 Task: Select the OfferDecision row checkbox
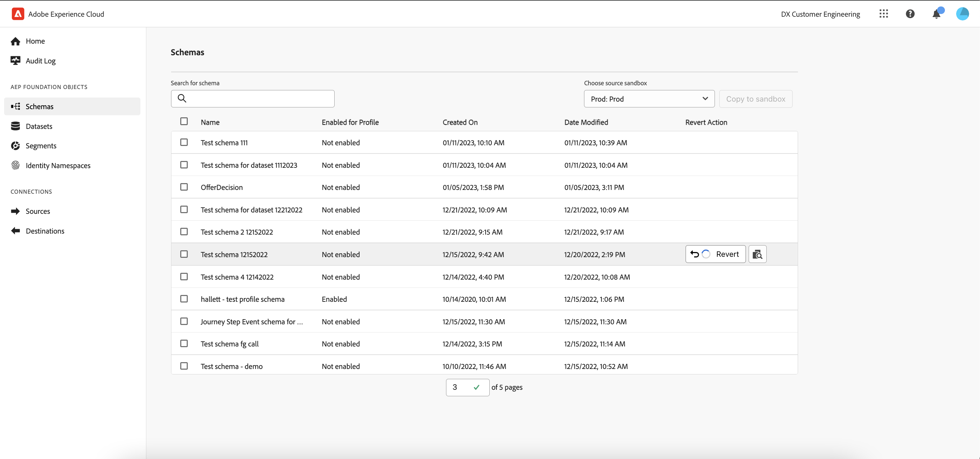[x=184, y=187]
